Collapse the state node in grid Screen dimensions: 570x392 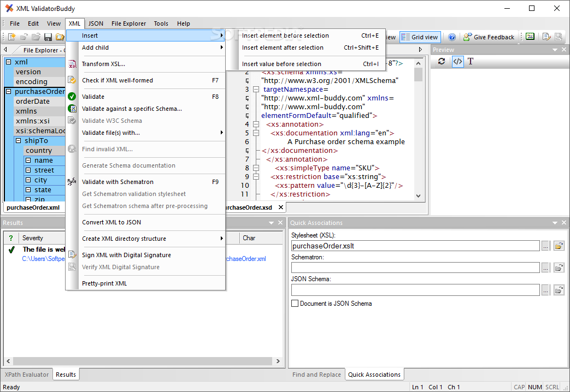(28, 189)
